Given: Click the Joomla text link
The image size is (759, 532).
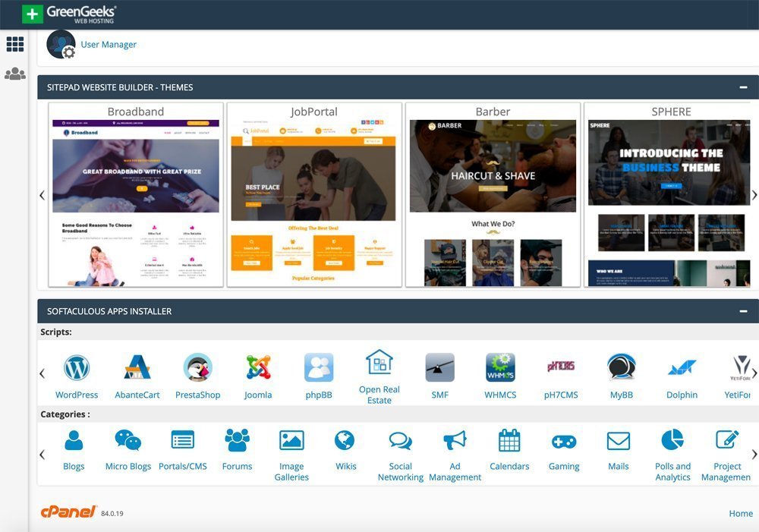Looking at the screenshot, I should point(258,395).
